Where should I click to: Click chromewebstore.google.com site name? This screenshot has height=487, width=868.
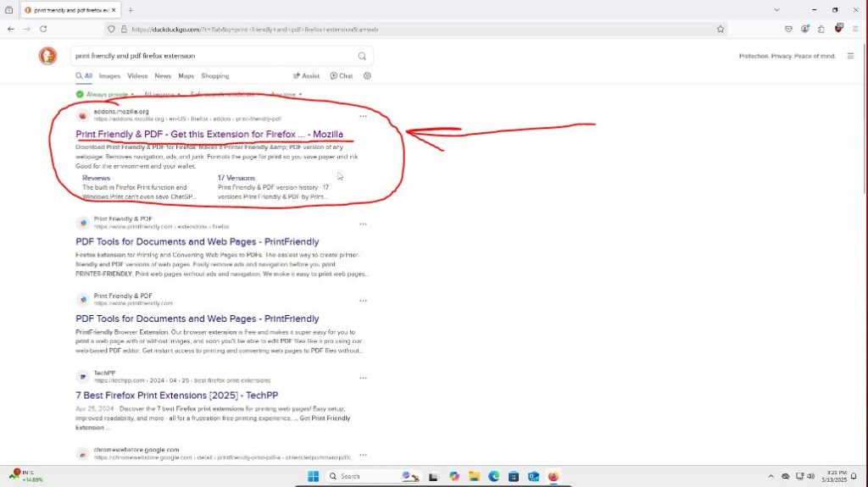(136, 450)
